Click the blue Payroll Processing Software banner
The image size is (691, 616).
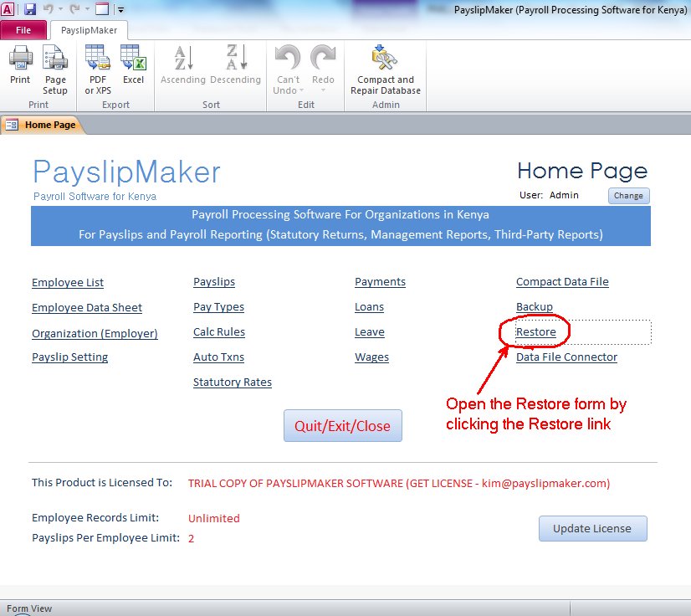coord(340,226)
